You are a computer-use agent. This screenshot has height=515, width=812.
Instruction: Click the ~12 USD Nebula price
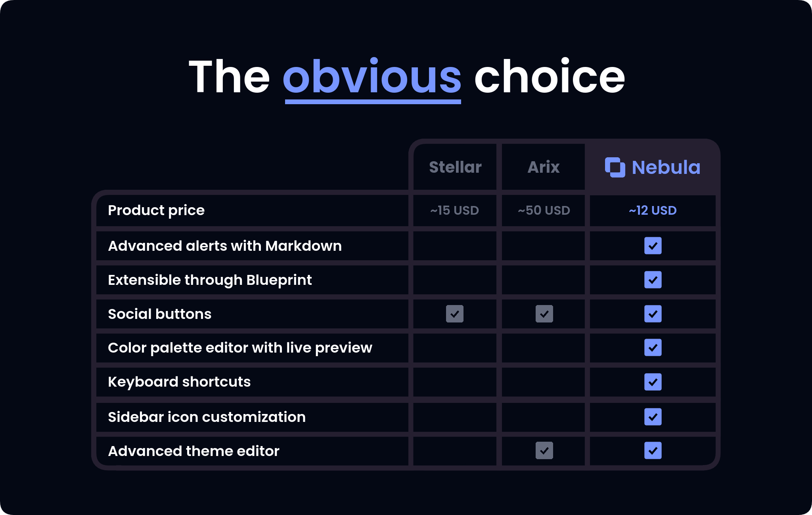(x=653, y=210)
